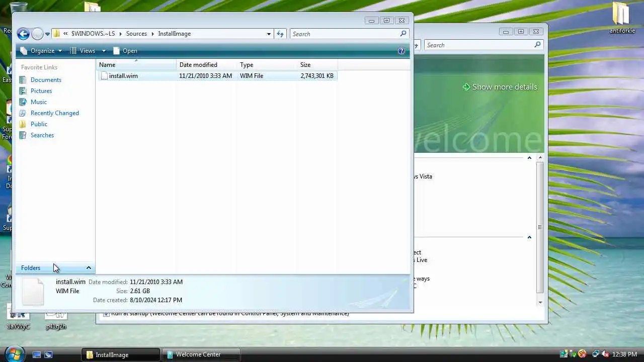
Task: Click the Views button
Action: [x=83, y=51]
